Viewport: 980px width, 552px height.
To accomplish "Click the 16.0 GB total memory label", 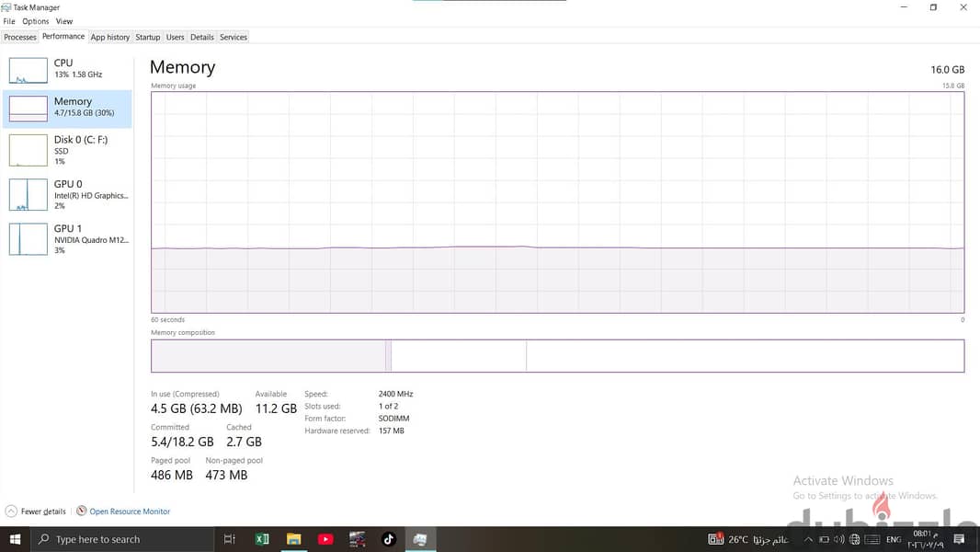I will click(948, 69).
